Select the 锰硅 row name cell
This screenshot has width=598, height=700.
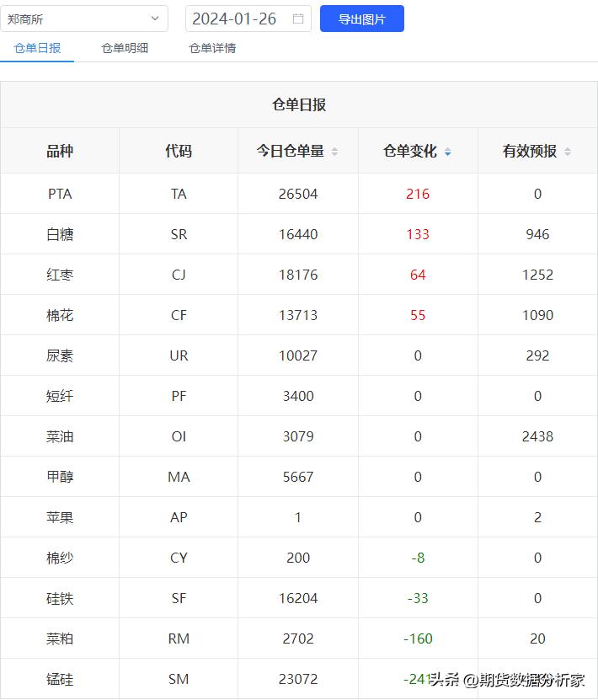[x=60, y=679]
